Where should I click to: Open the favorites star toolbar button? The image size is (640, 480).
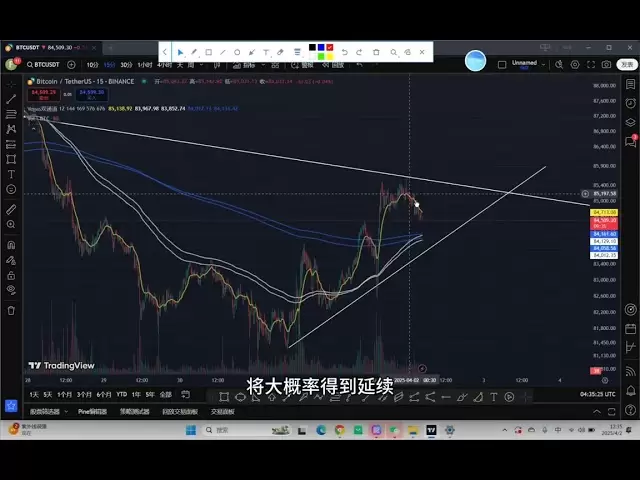tap(11, 406)
